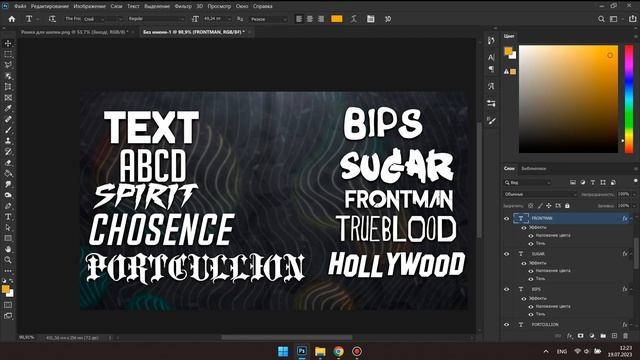Image resolution: width=640 pixels, height=360 pixels.
Task: Create a new group folder in Layers panel
Action: pyautogui.click(x=603, y=336)
